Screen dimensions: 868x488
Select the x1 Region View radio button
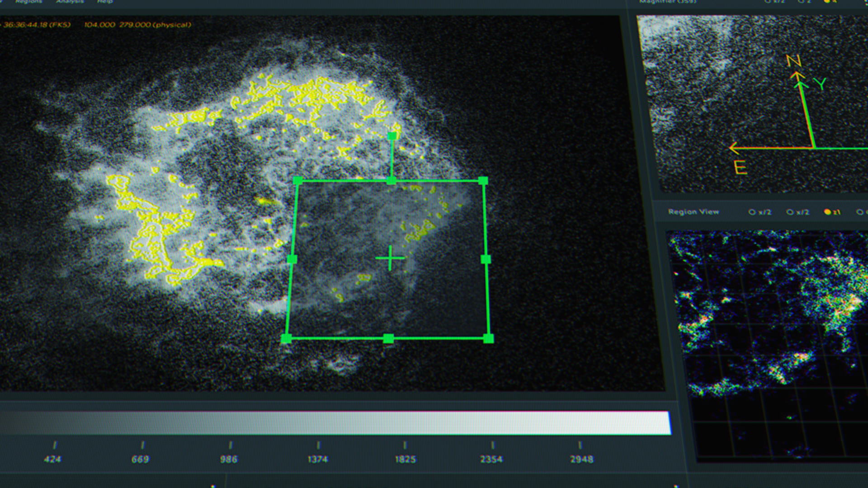click(827, 212)
